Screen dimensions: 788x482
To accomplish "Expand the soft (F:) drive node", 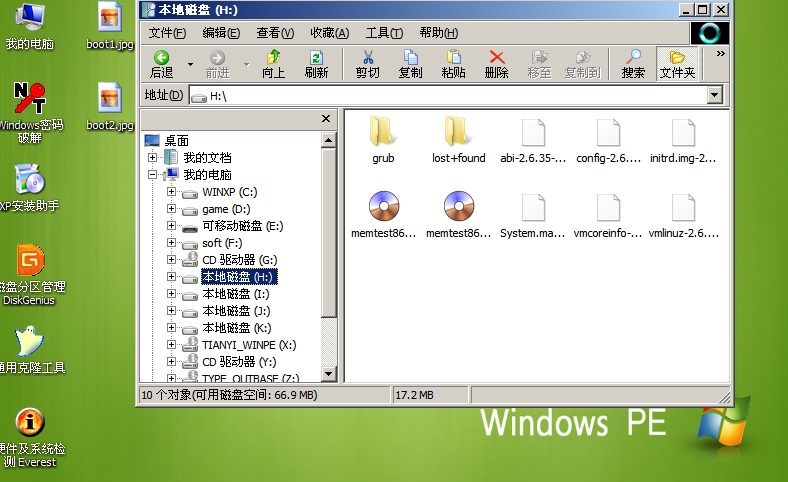I will (x=171, y=243).
